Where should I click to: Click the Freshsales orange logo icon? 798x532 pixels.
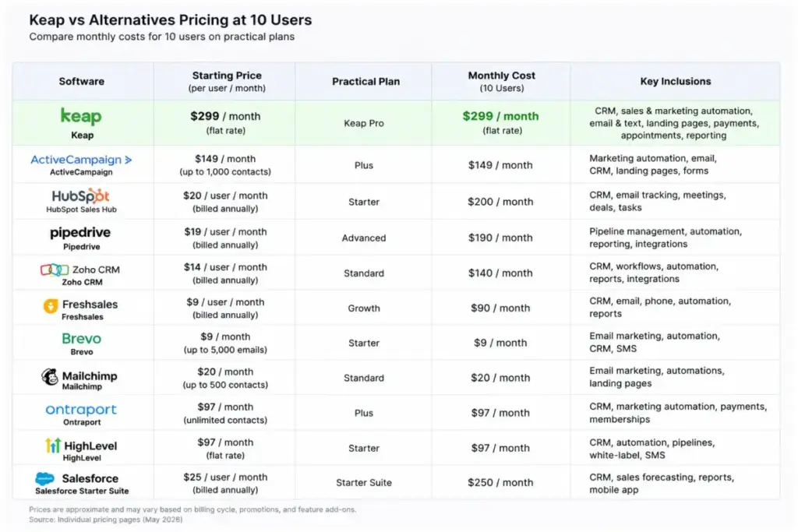coord(51,305)
